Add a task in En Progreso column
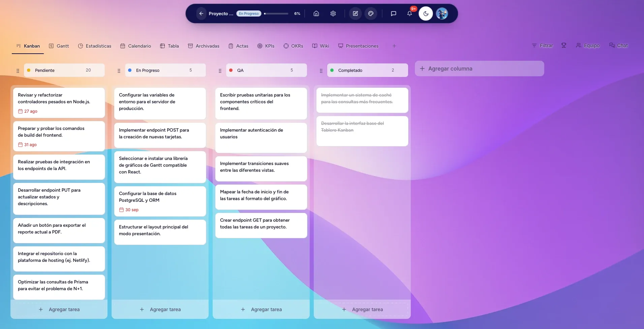The height and width of the screenshot is (329, 644). click(160, 309)
